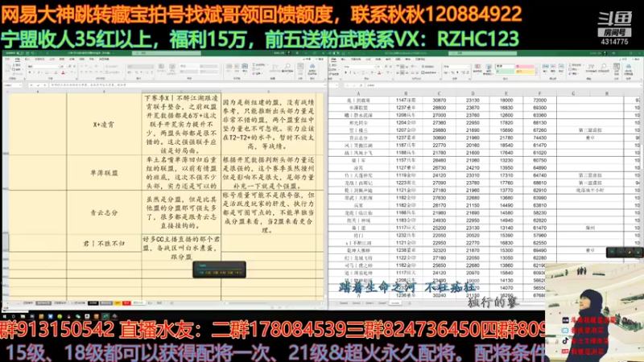
Task: Click percent style icon in right Excel
Action: click(452, 72)
